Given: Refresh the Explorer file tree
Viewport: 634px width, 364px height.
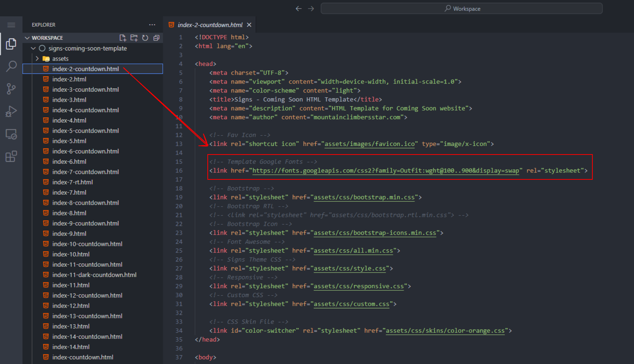Looking at the screenshot, I should (x=145, y=38).
